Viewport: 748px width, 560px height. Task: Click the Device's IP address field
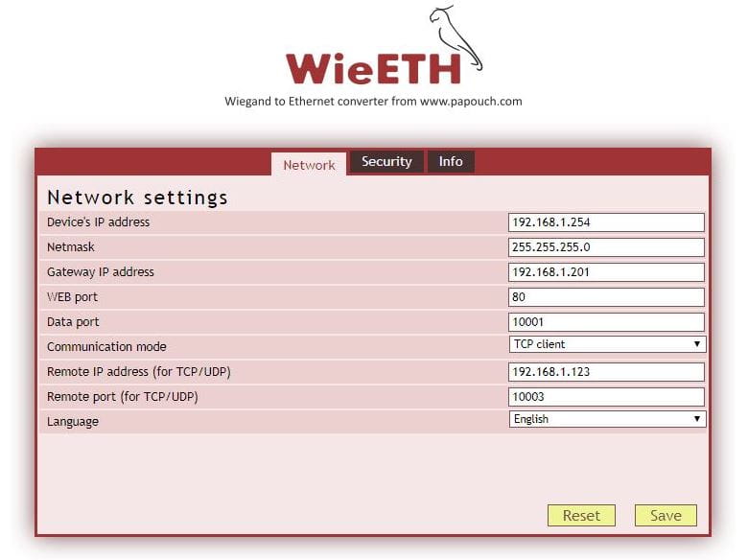point(606,222)
